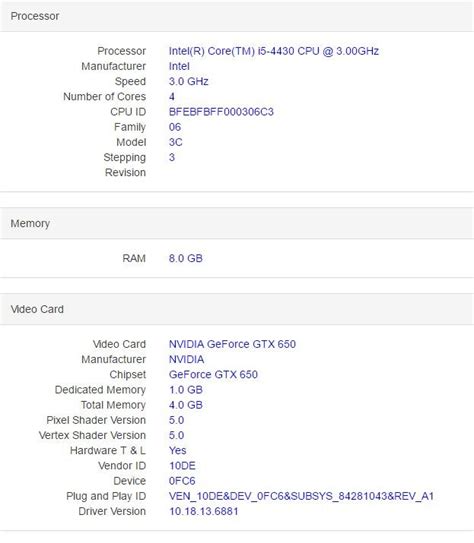474x543 pixels.
Task: Select the Chipset value GeForce GTX 650
Action: pos(213,375)
